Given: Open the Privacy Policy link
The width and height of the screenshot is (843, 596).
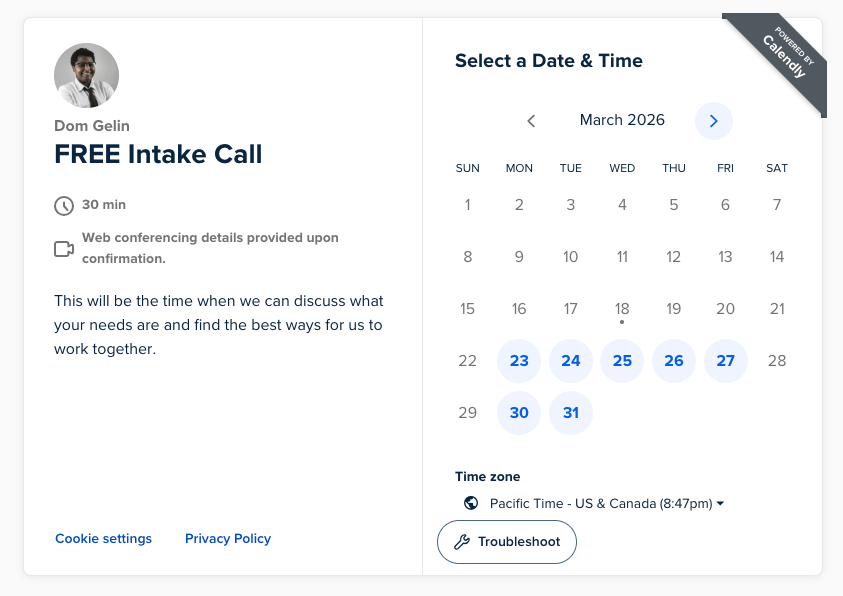Looking at the screenshot, I should click(x=228, y=539).
